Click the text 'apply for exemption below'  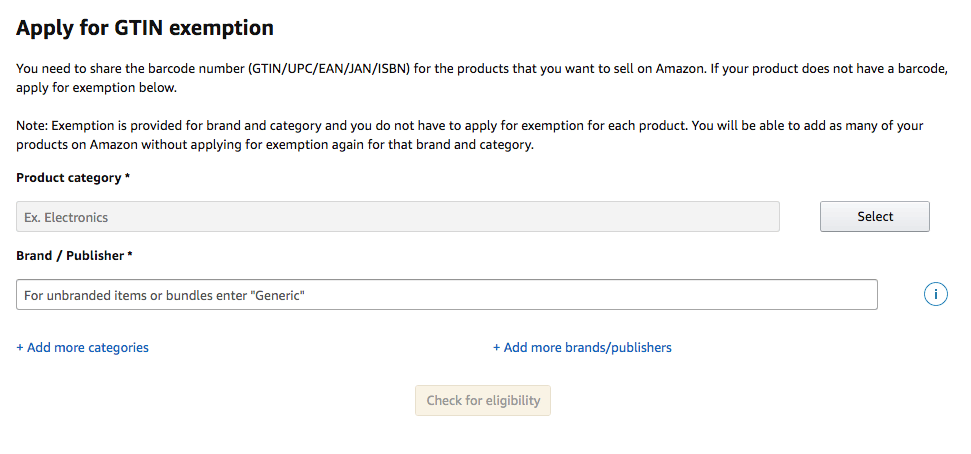pos(97,88)
